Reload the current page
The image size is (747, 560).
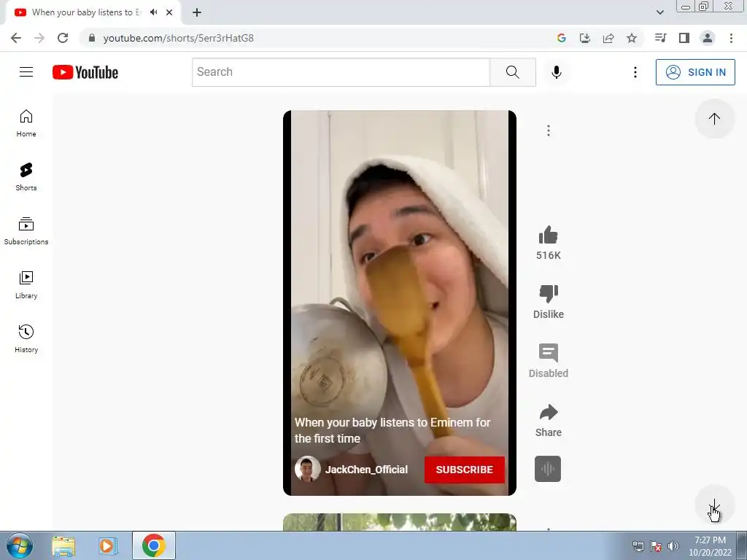63,38
